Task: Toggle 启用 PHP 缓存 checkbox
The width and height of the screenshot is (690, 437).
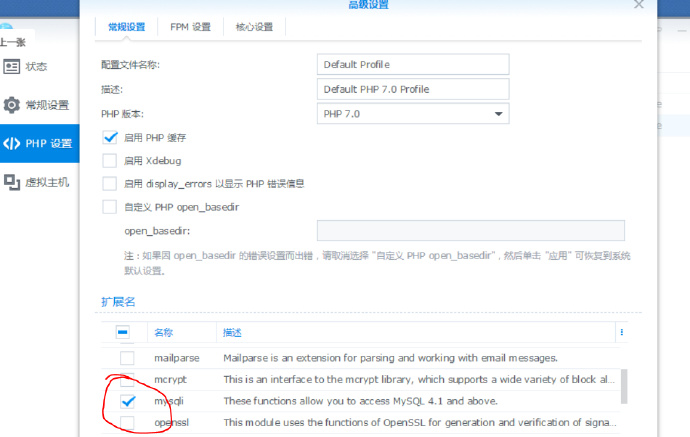Action: coord(110,137)
